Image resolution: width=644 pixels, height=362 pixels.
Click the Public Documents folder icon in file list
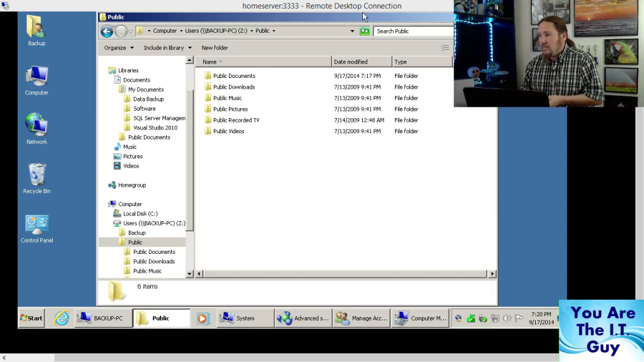(x=208, y=76)
